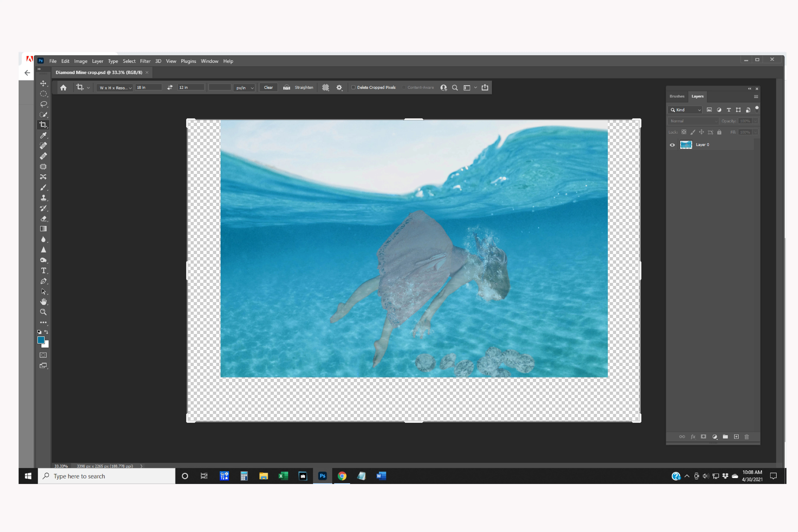Click the crop overlay grid icon
798x532 pixels.
click(325, 87)
